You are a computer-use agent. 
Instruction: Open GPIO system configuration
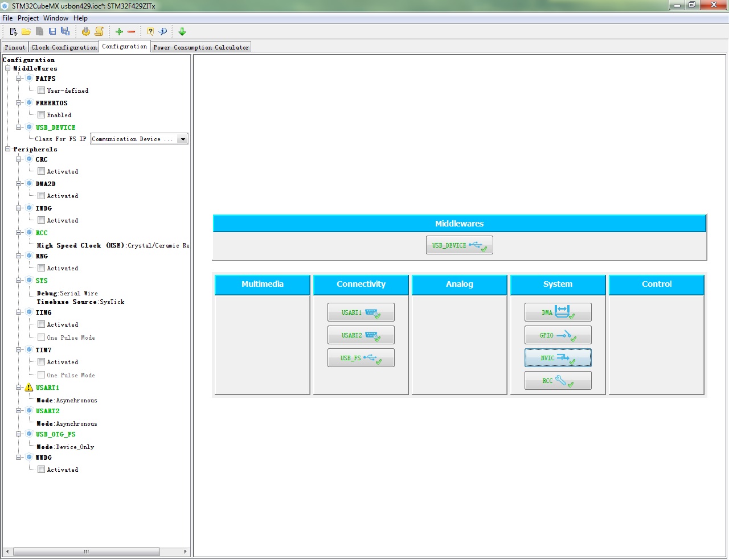coord(558,335)
